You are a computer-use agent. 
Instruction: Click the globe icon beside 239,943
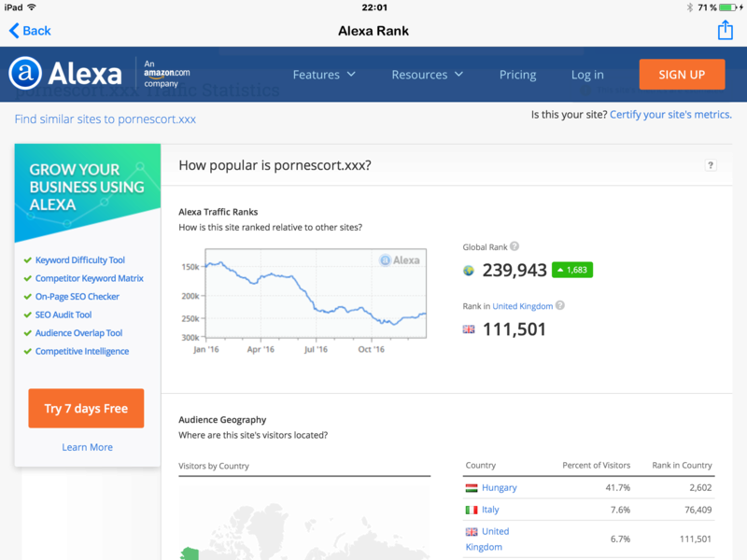(469, 271)
